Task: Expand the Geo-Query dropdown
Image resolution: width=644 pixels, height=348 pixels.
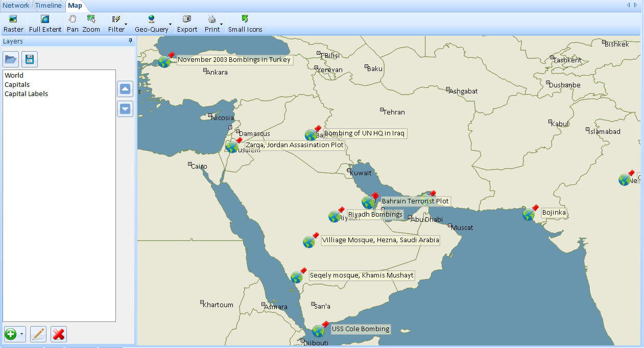Action: coord(170,24)
